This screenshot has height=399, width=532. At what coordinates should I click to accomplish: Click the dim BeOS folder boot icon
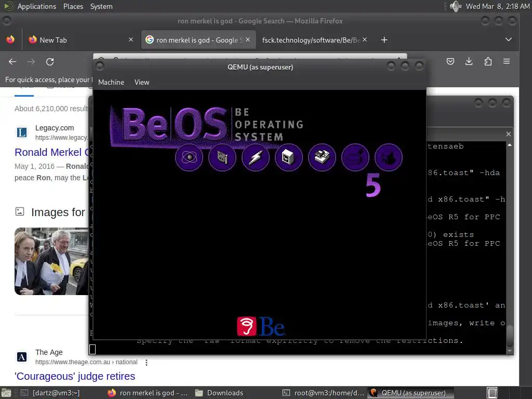[389, 157]
